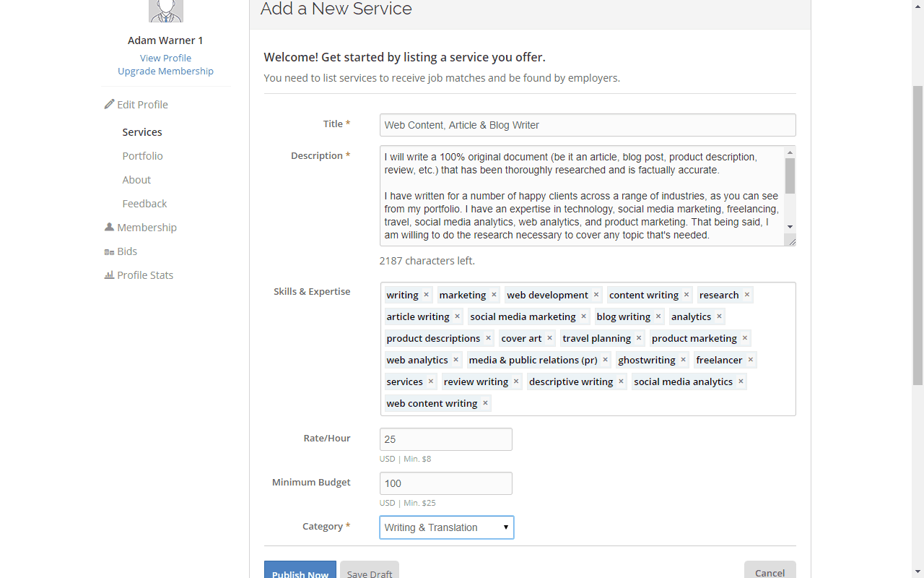Go to Portfolio section

142,156
